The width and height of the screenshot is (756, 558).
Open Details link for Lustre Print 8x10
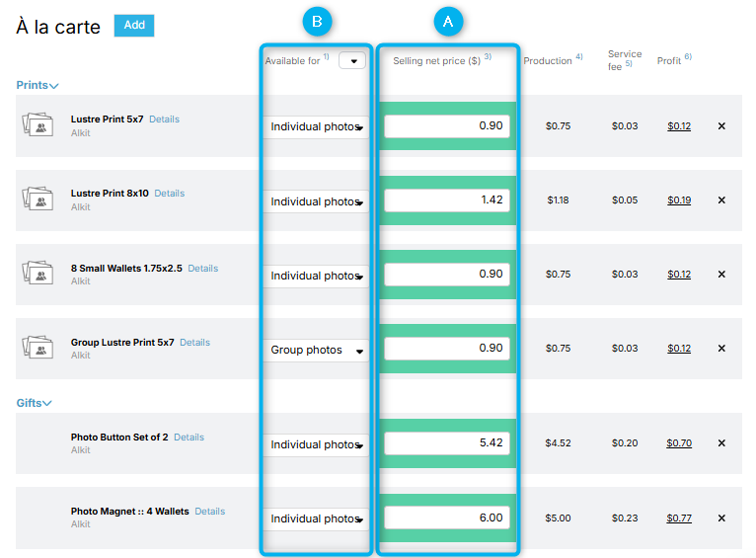169,194
